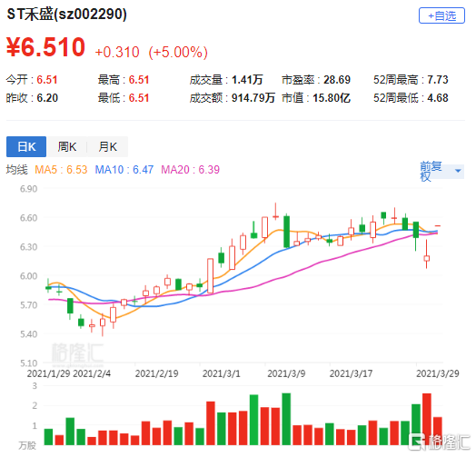Select the tall green candlestick near 2021/3/9
This screenshot has width=476, height=457.
click(286, 232)
